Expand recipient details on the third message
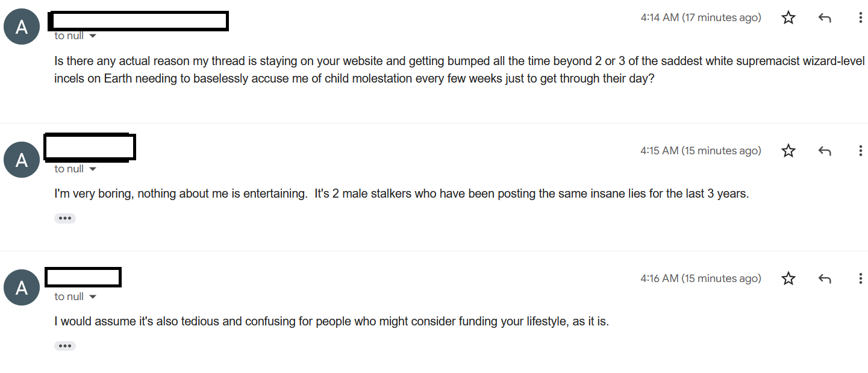868x373 pixels. (x=93, y=297)
